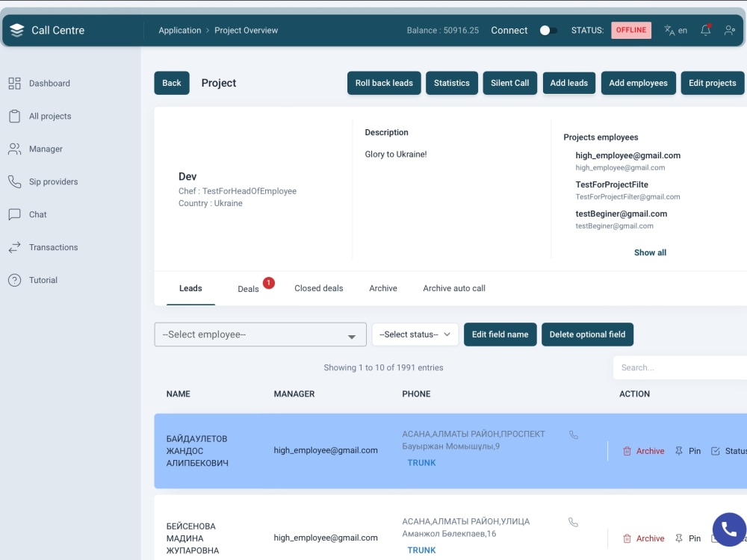Click the Call Centre layers logo icon
Viewport: 747px width, 560px height.
coord(16,30)
